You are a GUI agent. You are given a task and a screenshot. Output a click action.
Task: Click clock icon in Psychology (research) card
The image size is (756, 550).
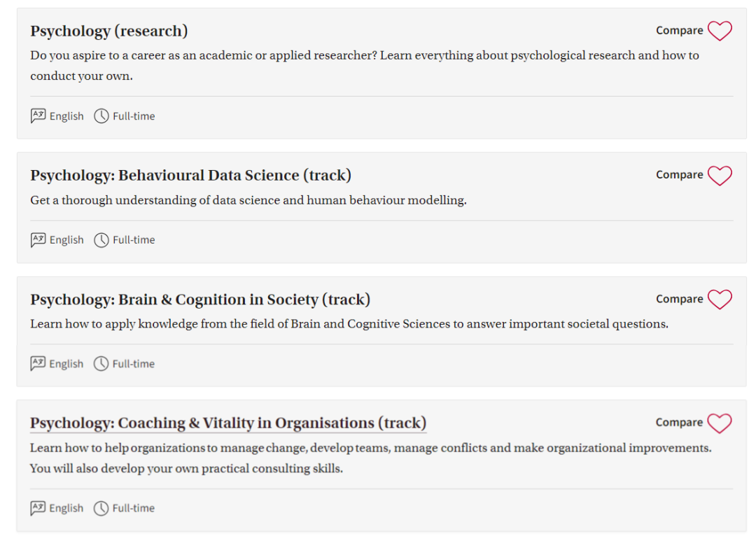click(x=101, y=116)
